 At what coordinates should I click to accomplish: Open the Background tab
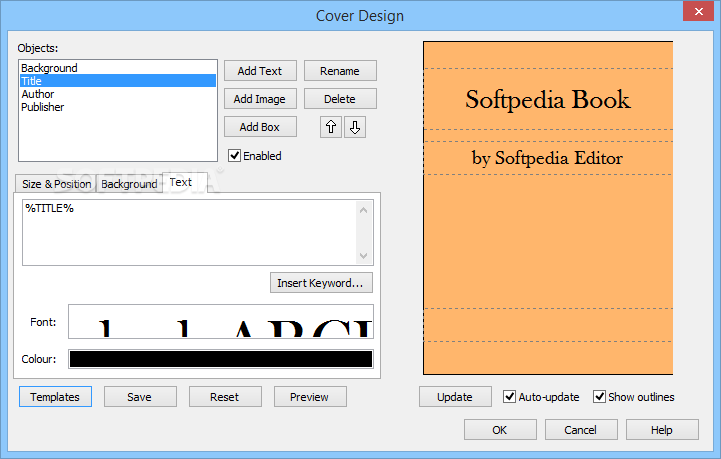point(129,184)
